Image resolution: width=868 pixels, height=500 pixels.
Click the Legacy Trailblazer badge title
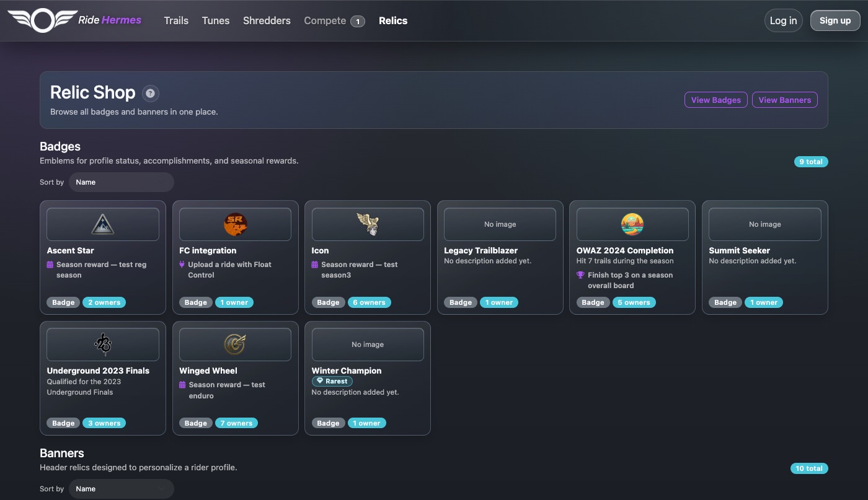point(481,250)
